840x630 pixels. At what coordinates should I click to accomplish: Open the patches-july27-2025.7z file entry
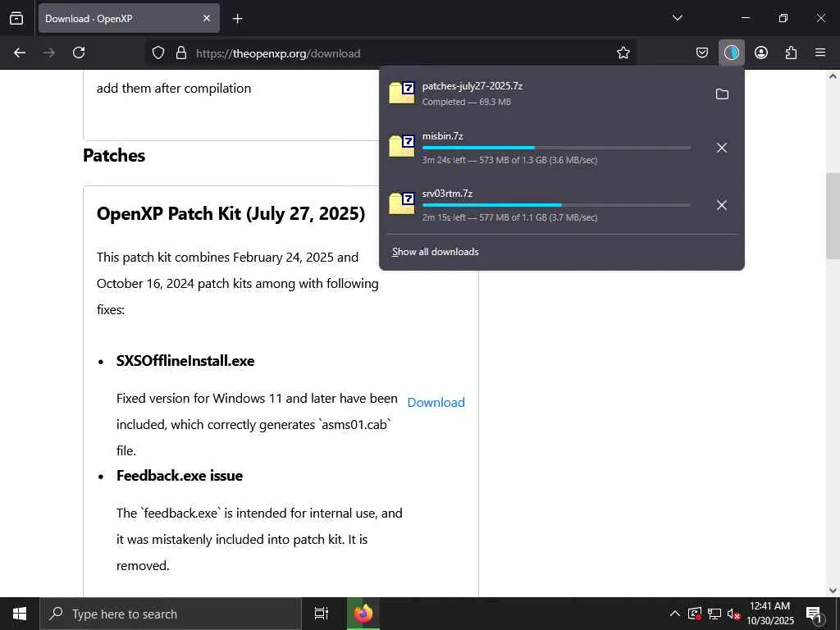pyautogui.click(x=544, y=94)
